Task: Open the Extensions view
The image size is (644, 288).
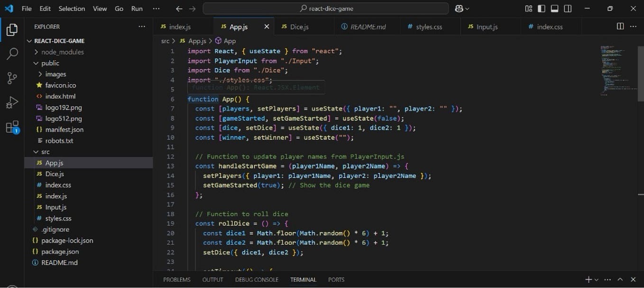Action: [12, 126]
